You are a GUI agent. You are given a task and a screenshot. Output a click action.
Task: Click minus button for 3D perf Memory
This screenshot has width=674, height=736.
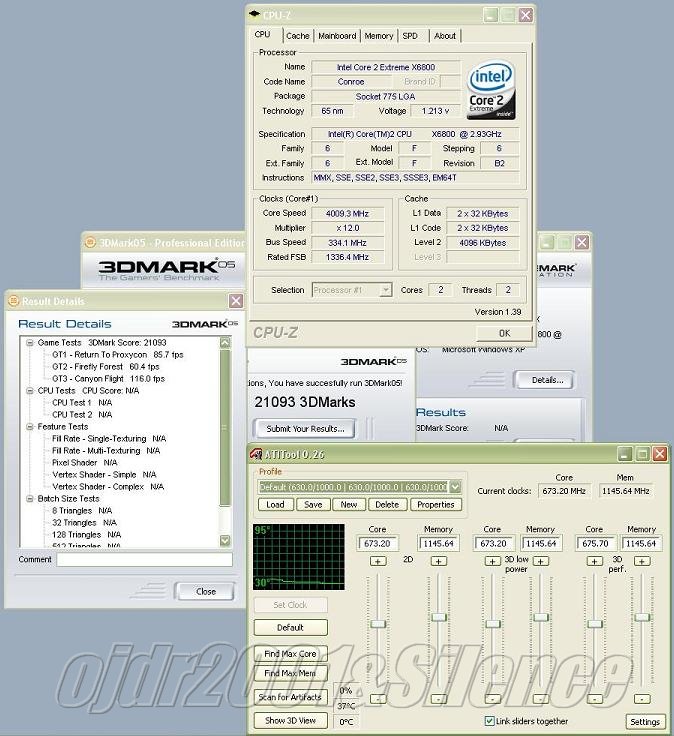pos(642,699)
